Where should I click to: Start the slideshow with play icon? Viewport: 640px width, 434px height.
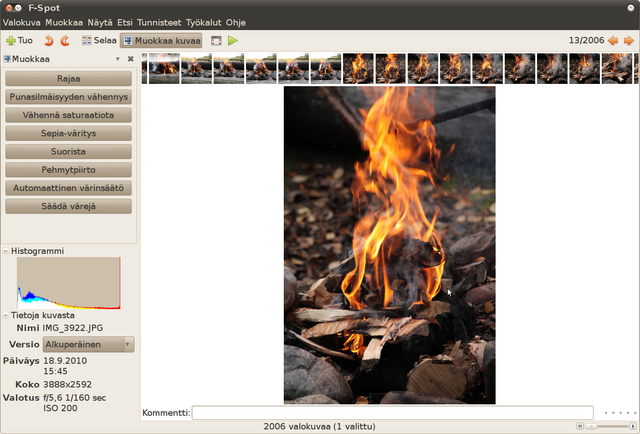233,41
